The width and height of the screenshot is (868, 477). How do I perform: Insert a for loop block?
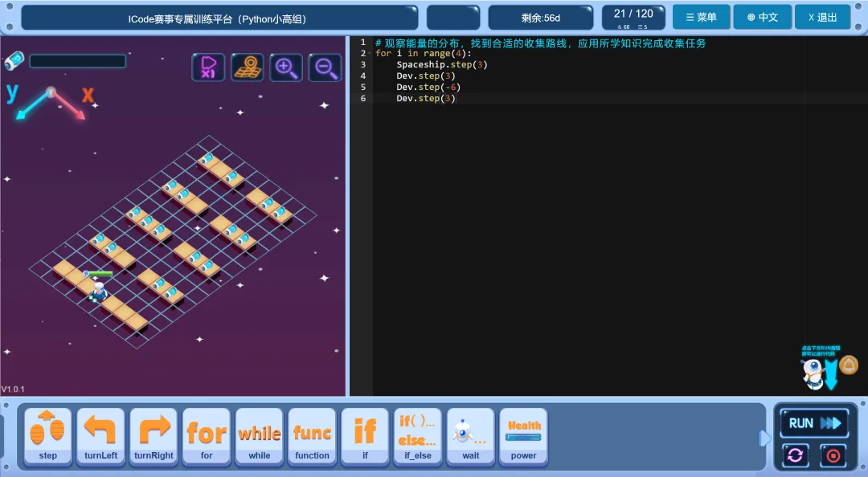pos(207,437)
